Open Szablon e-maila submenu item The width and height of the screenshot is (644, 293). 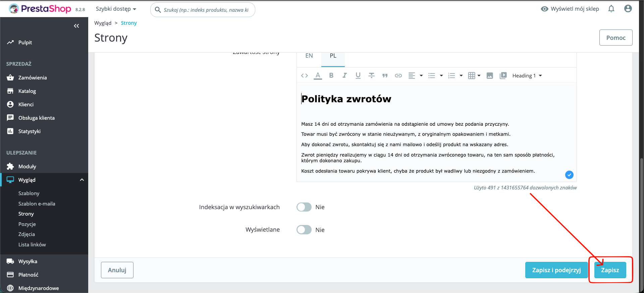pos(37,203)
